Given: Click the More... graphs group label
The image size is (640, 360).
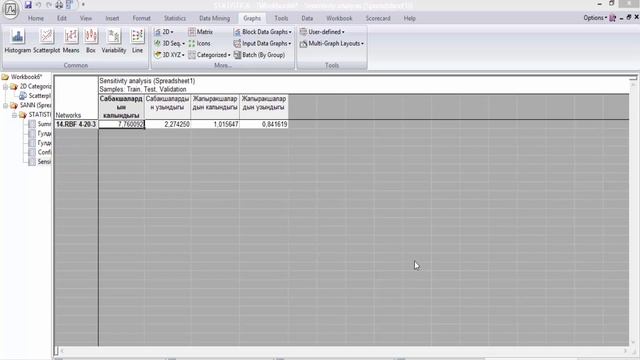Looking at the screenshot, I should (x=223, y=65).
